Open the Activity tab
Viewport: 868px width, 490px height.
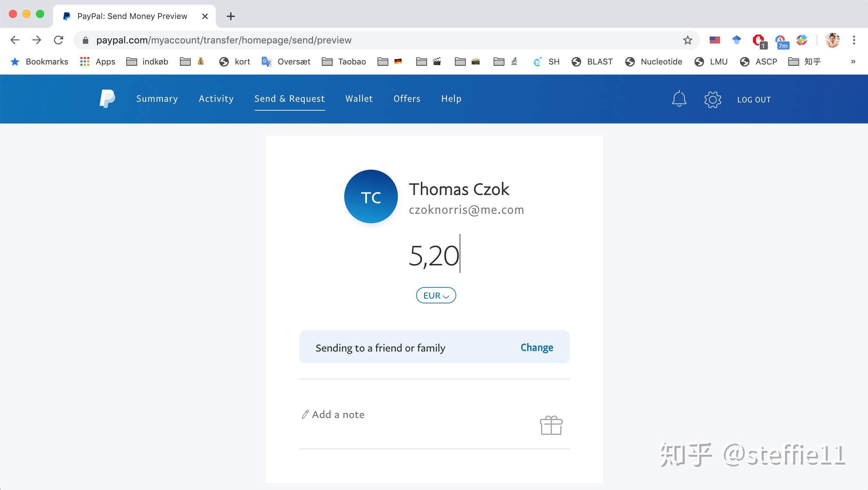(216, 99)
